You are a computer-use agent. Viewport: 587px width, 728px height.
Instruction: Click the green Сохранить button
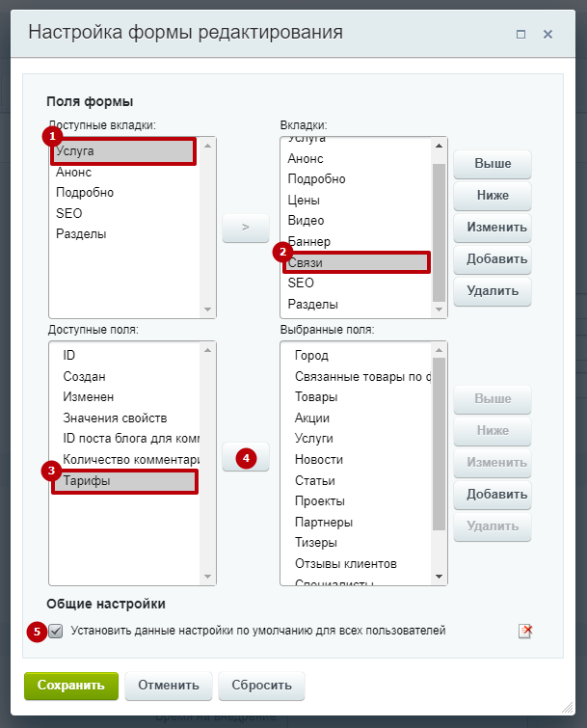point(71,686)
